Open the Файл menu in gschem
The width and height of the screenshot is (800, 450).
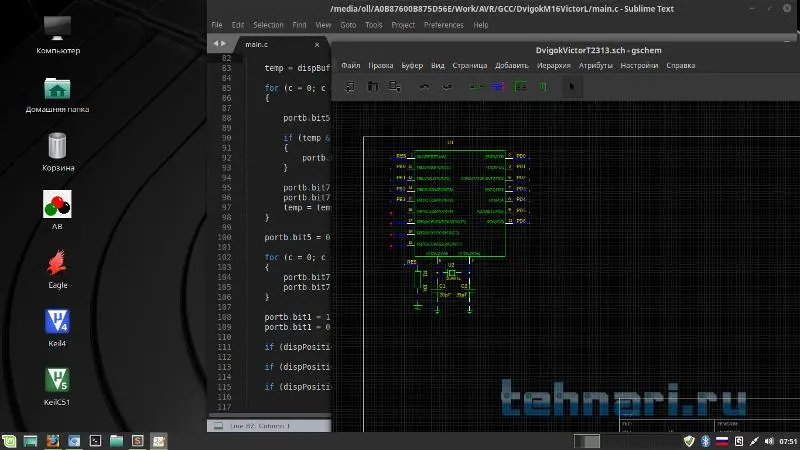351,65
